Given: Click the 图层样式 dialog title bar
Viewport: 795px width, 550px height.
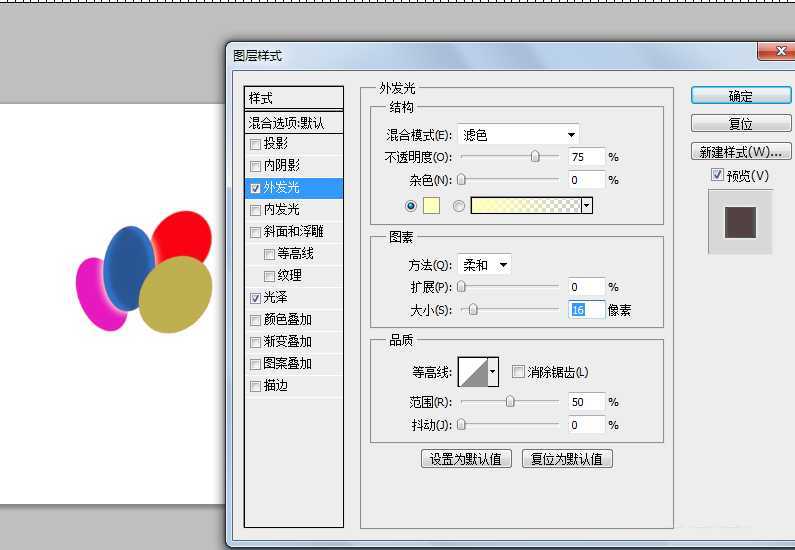Looking at the screenshot, I should pos(492,56).
